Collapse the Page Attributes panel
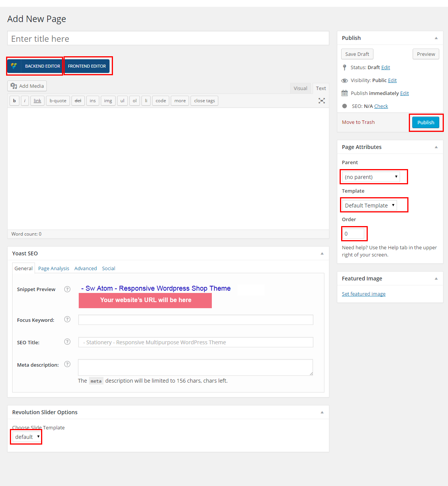448x486 pixels. click(x=436, y=147)
